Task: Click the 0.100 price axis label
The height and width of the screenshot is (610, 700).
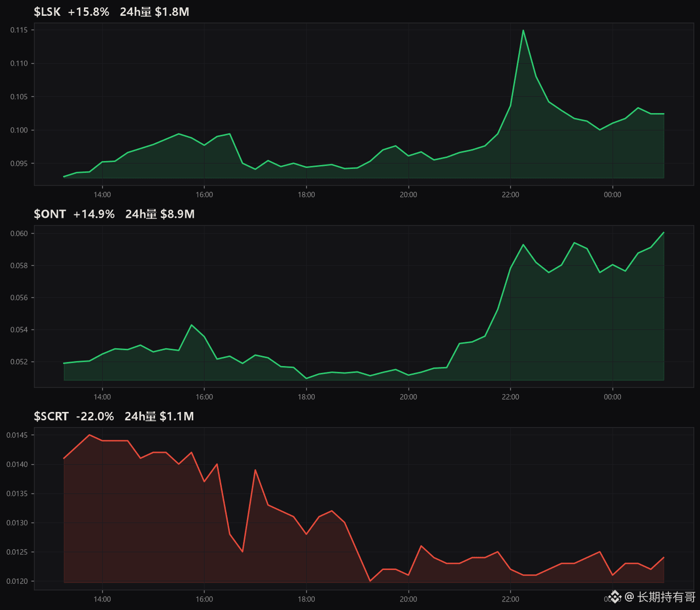Action: click(20, 130)
